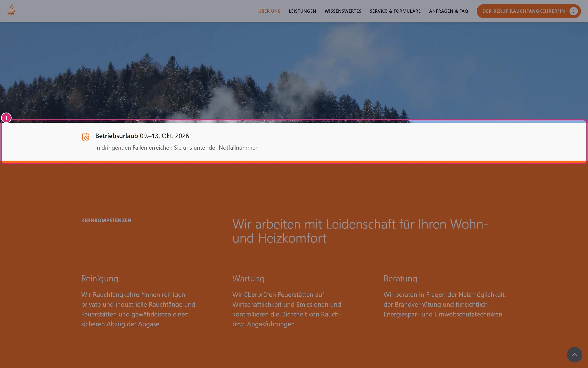Click the Leidenschaft headline text

tap(360, 231)
